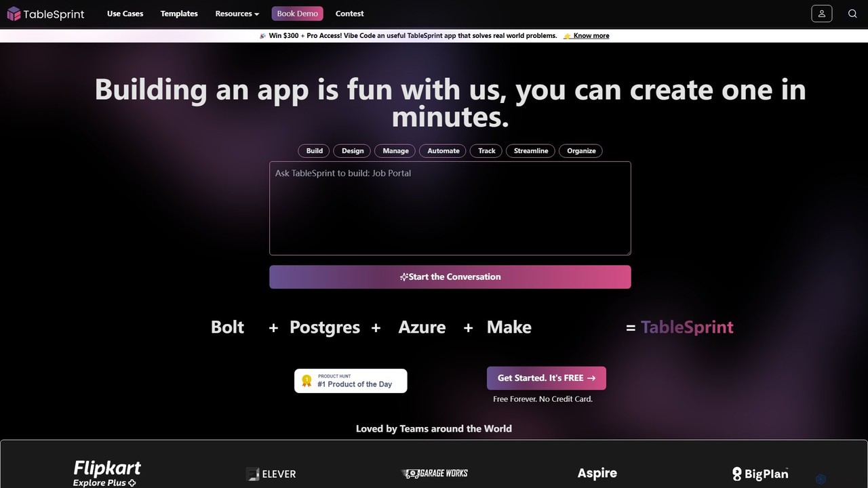Click the Loved by Teams around the World heading

click(434, 428)
